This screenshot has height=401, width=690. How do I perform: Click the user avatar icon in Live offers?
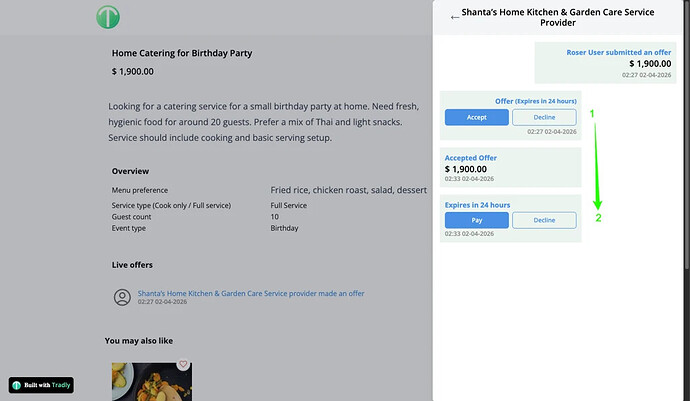point(122,297)
